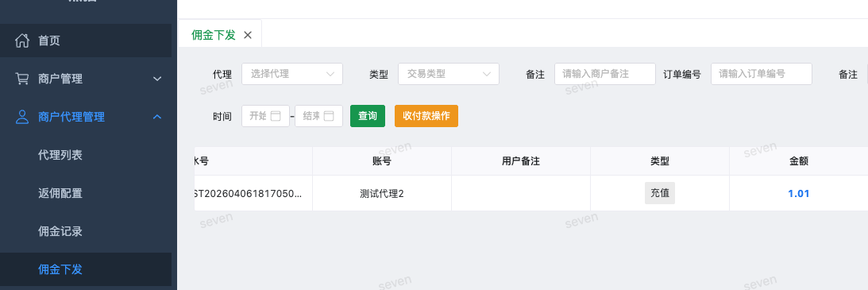Click the shopping cart icon for 商户管理
Image resolution: width=868 pixels, height=290 pixels.
[22, 79]
